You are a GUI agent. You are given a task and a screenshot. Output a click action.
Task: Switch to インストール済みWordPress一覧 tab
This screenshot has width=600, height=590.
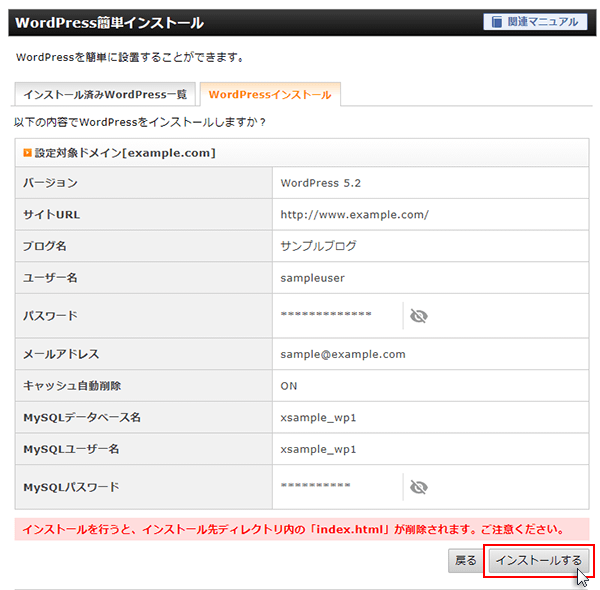(x=105, y=95)
